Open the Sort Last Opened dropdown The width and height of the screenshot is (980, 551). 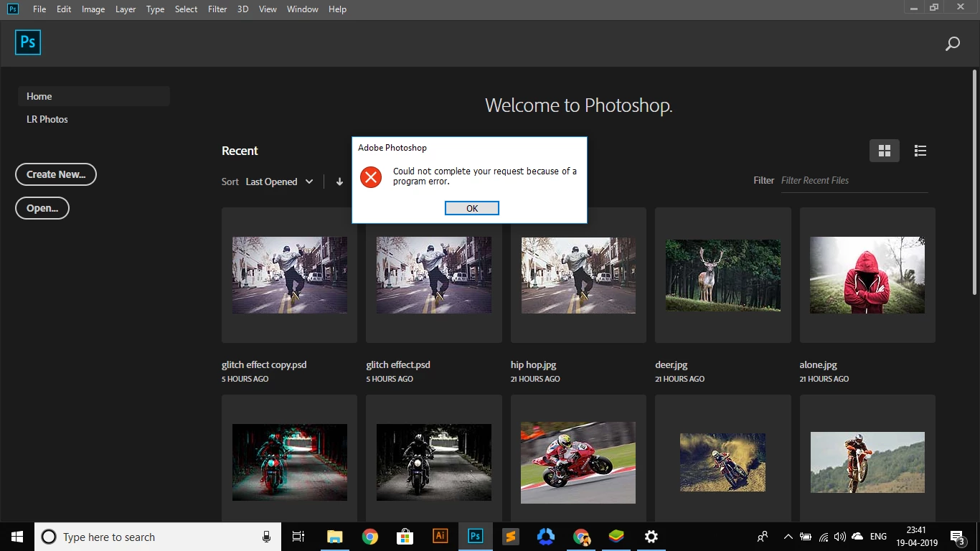279,182
